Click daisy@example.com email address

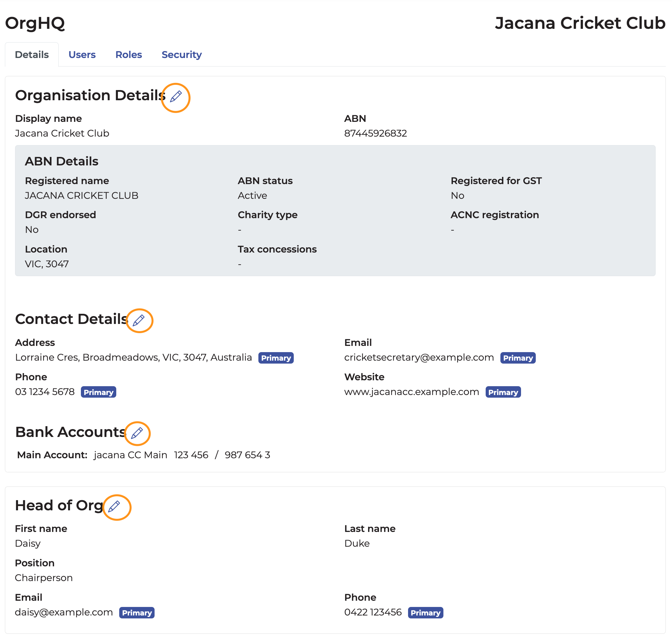coord(64,613)
